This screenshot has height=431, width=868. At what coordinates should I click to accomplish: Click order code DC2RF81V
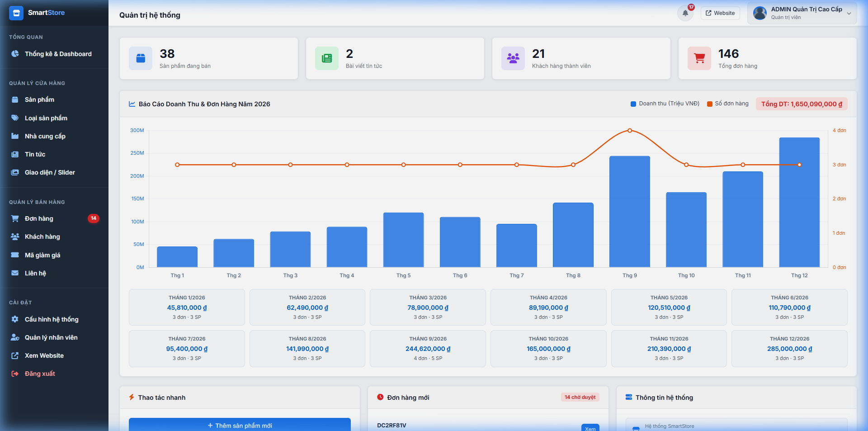(392, 426)
